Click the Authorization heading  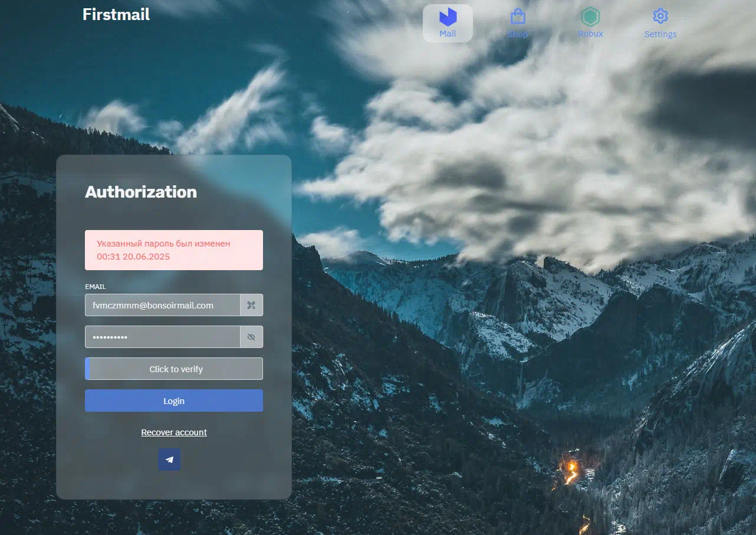(x=141, y=192)
